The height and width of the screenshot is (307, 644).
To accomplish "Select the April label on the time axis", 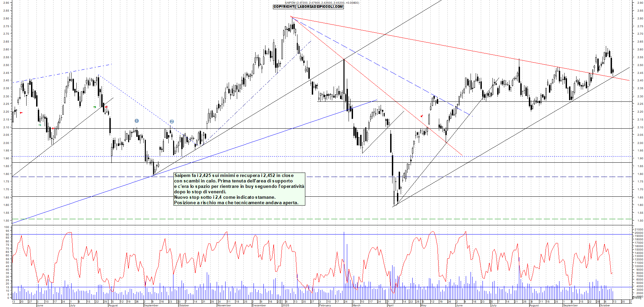I will click(x=390, y=305).
